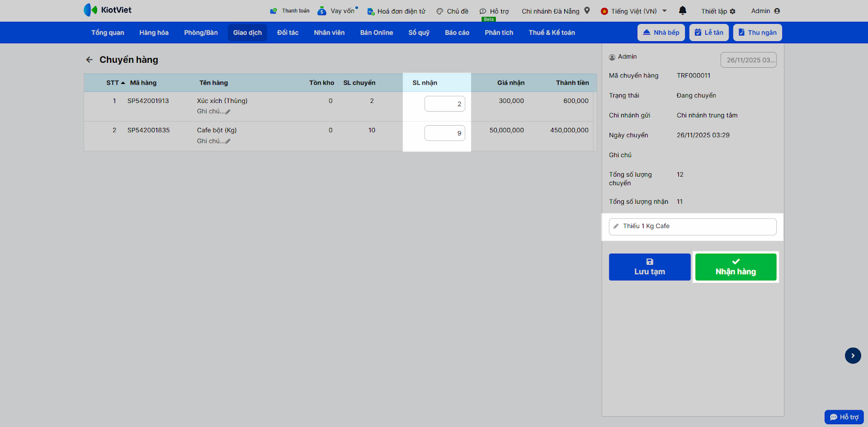Click the Giá nhận column header

[511, 83]
